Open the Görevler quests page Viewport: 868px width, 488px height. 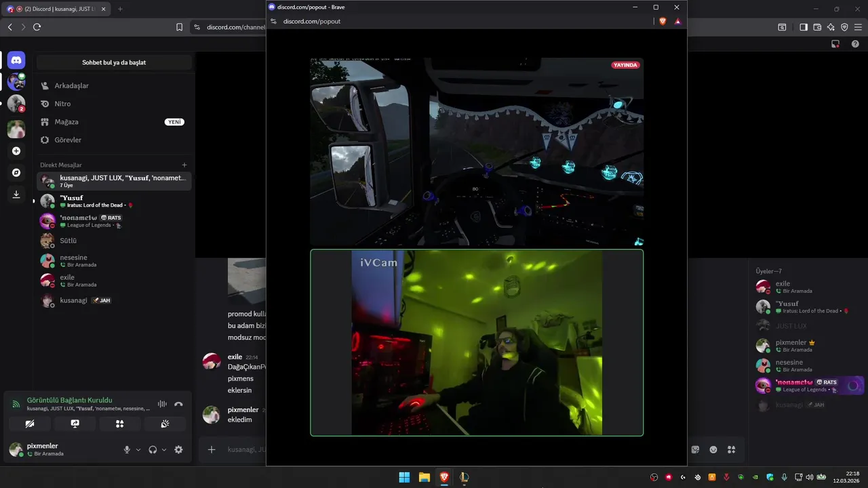pyautogui.click(x=114, y=140)
